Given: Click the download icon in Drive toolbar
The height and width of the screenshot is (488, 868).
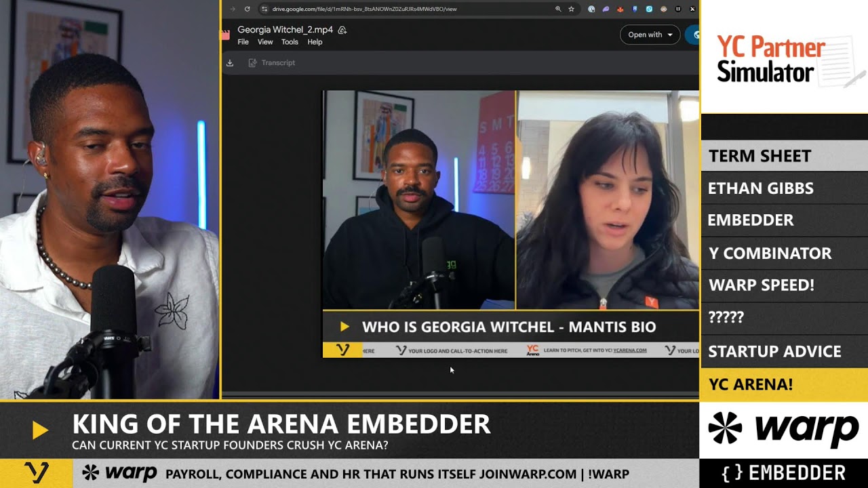Looking at the screenshot, I should pyautogui.click(x=230, y=62).
